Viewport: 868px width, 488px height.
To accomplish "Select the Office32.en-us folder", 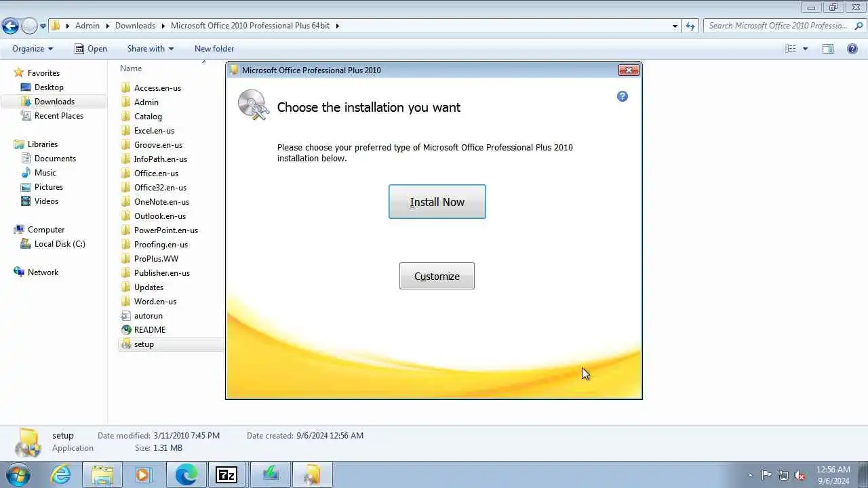I will coord(160,188).
